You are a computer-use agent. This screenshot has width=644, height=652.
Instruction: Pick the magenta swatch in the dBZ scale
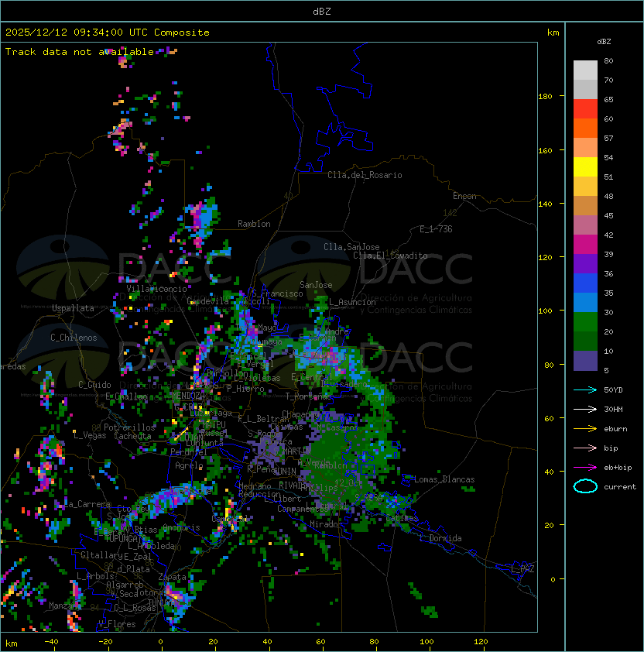pos(585,244)
